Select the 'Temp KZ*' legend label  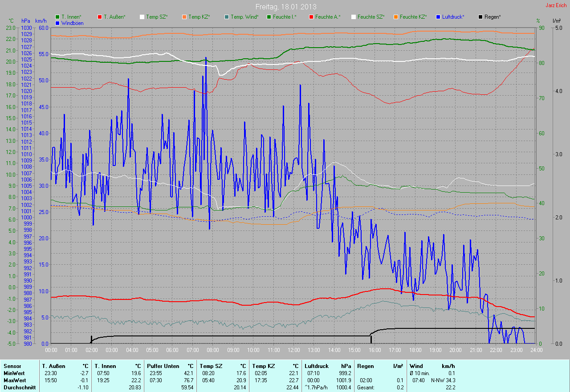click(x=199, y=17)
